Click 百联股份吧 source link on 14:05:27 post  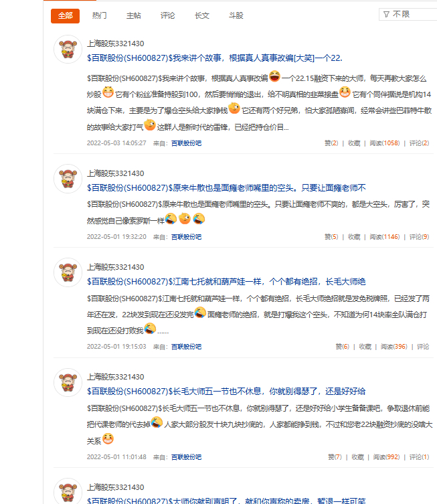tap(186, 143)
